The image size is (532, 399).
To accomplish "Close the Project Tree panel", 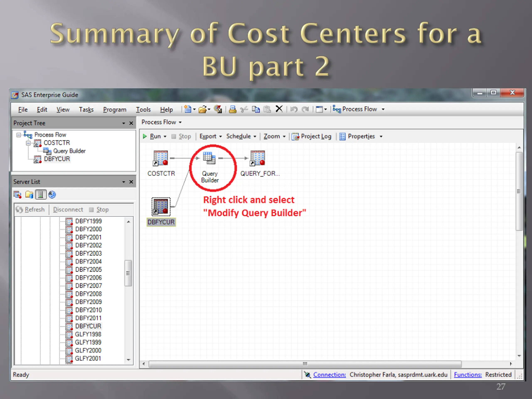I will pos(131,123).
